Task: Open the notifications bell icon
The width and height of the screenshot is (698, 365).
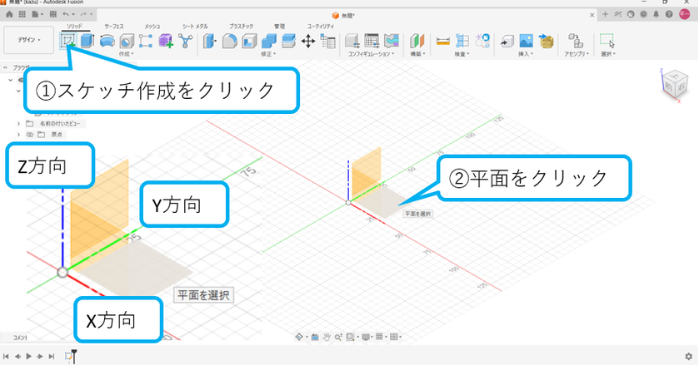Action: click(x=656, y=15)
